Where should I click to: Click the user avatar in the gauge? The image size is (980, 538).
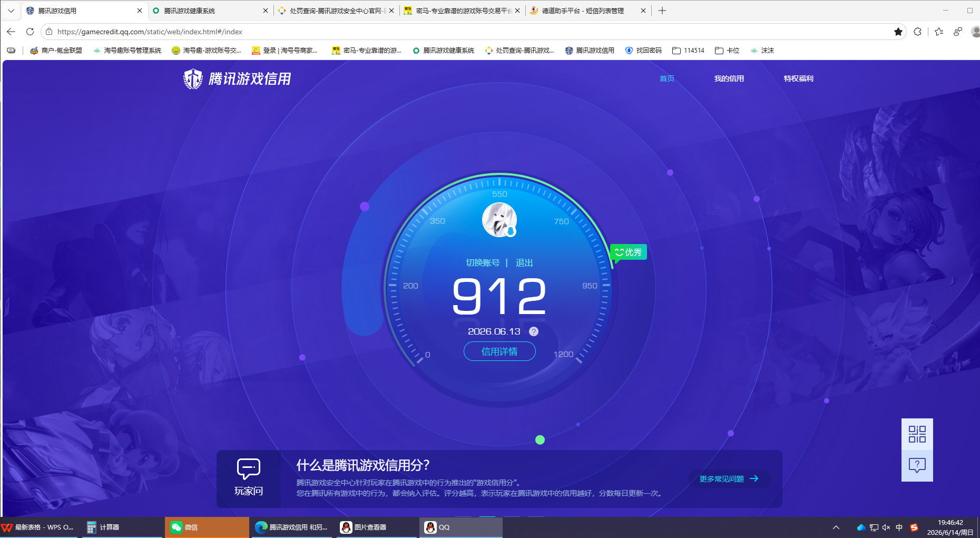(499, 220)
